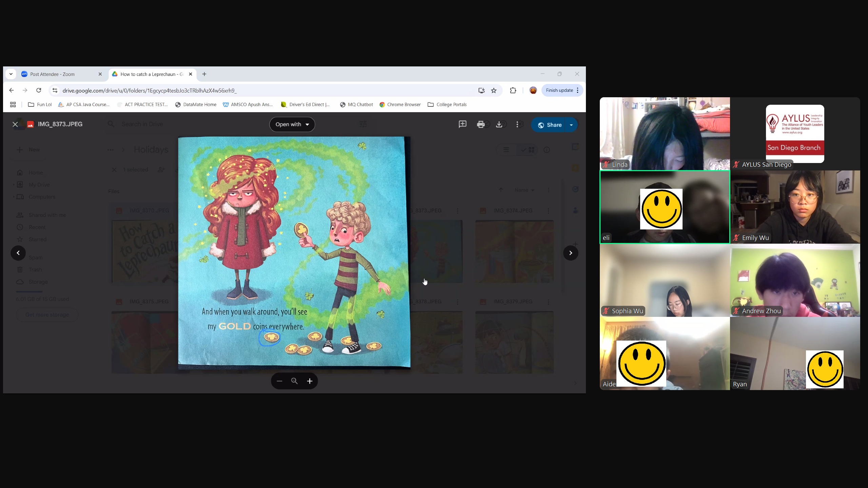This screenshot has height=488, width=868.
Task: Download the image file
Action: point(499,124)
